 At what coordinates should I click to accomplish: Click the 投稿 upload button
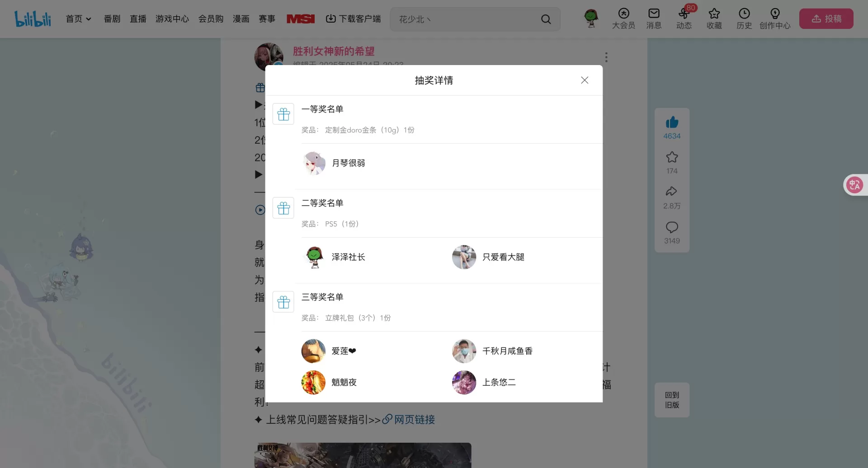pos(826,19)
